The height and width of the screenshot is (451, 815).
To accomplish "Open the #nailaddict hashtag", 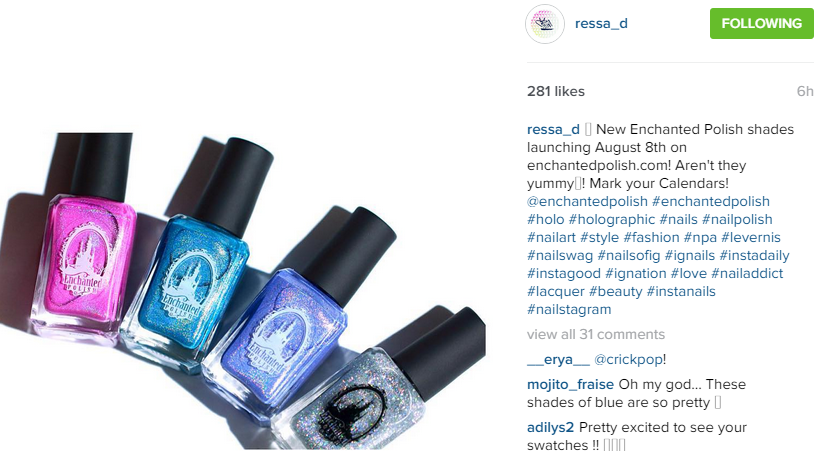I will click(x=747, y=273).
